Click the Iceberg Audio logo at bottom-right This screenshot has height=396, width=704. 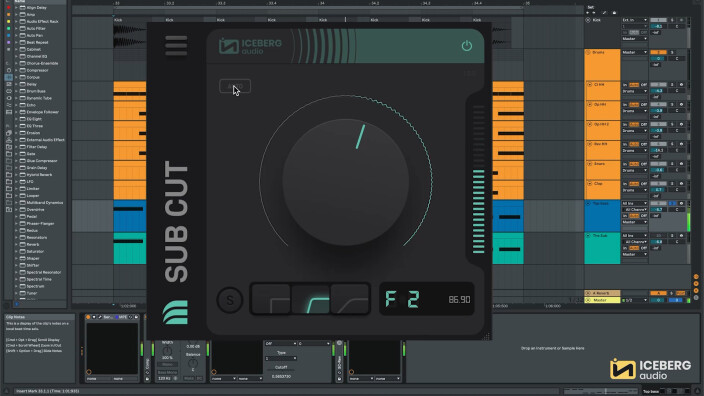(x=651, y=369)
